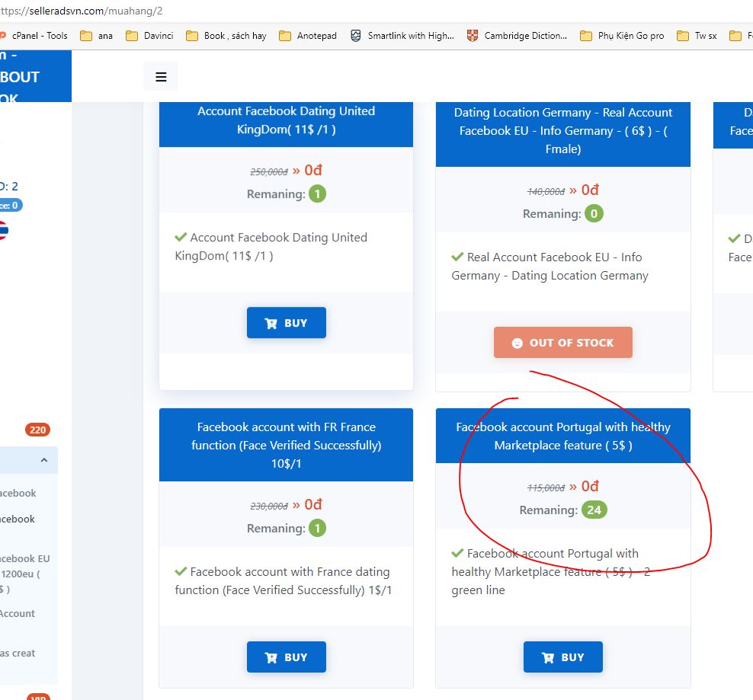This screenshot has height=700, width=753.
Task: Click the Real Account Facebook EU description text
Action: 550,267
